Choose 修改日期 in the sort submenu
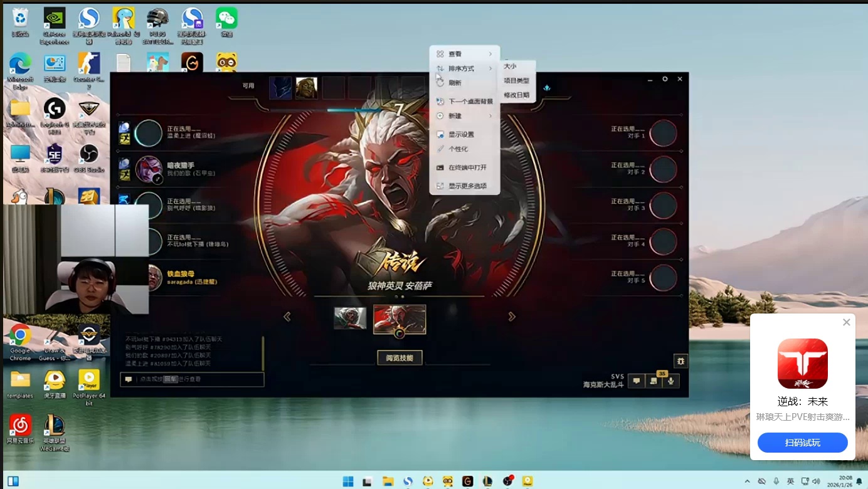 pos(516,95)
